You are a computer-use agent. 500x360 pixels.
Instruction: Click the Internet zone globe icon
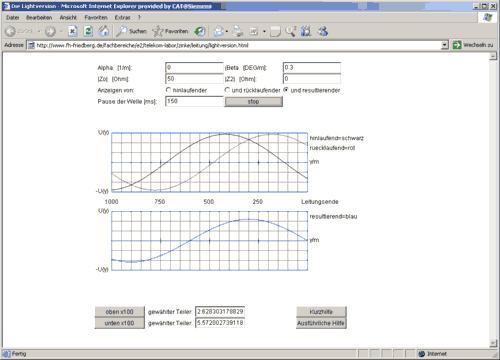[x=422, y=354]
